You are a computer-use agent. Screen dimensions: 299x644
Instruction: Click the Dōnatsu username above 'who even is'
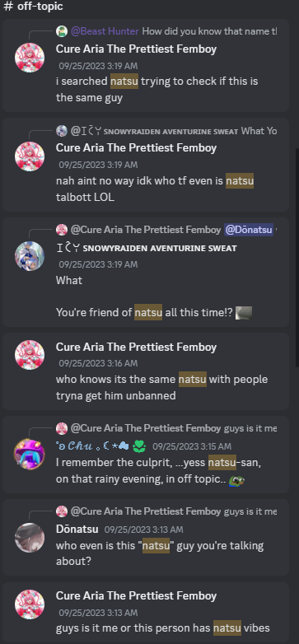click(77, 530)
